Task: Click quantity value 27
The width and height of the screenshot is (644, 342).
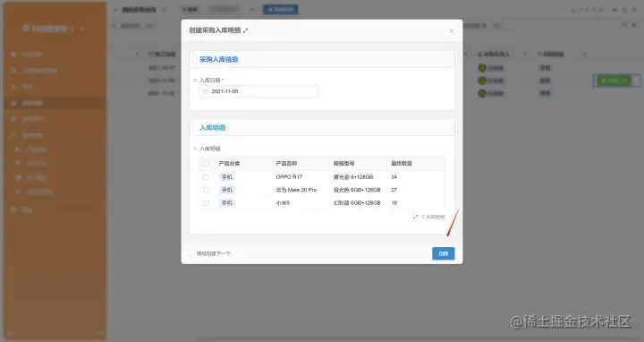Action: [394, 190]
